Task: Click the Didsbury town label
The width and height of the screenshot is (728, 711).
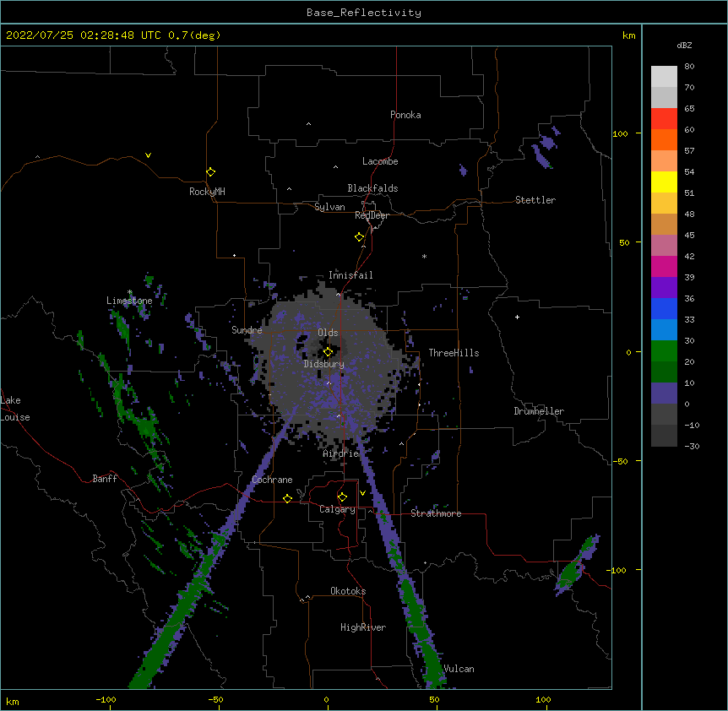Action: pos(324,364)
